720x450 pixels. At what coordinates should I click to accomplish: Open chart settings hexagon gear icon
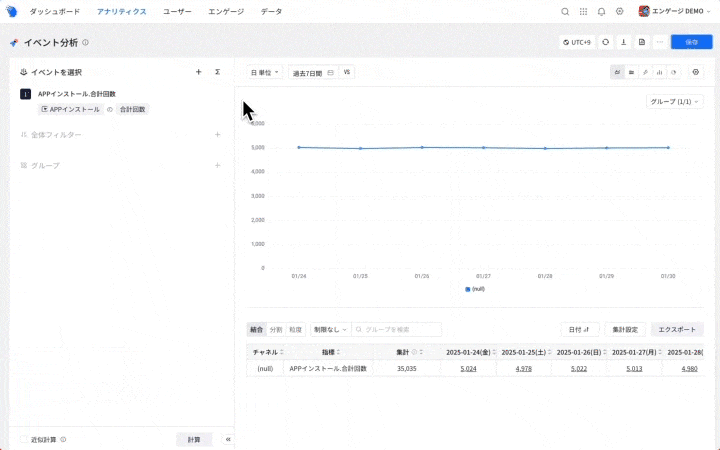click(696, 72)
